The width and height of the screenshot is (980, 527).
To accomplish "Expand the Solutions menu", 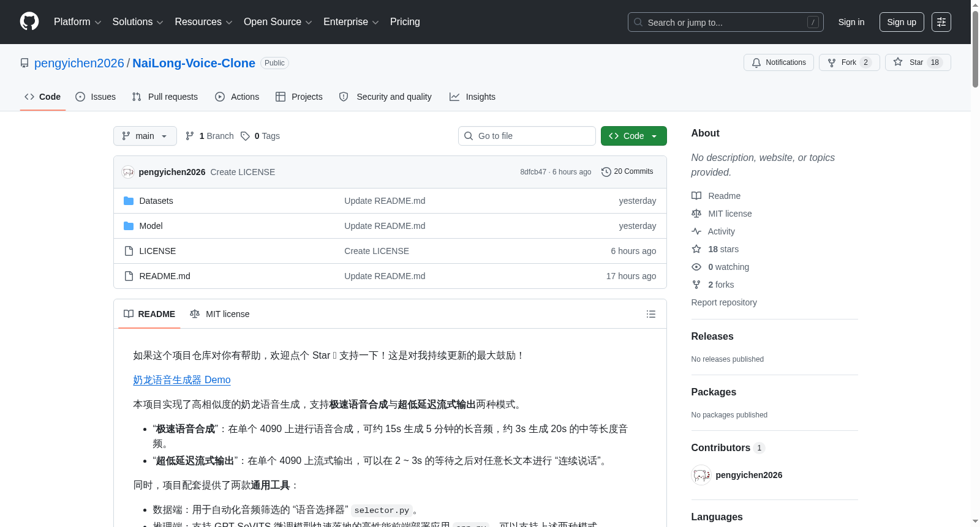I will pos(138,22).
